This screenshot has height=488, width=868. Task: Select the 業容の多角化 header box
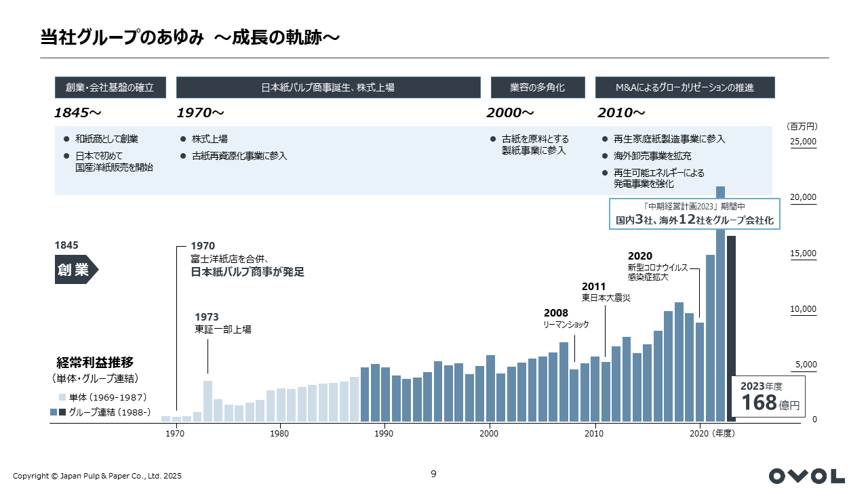click(x=537, y=87)
